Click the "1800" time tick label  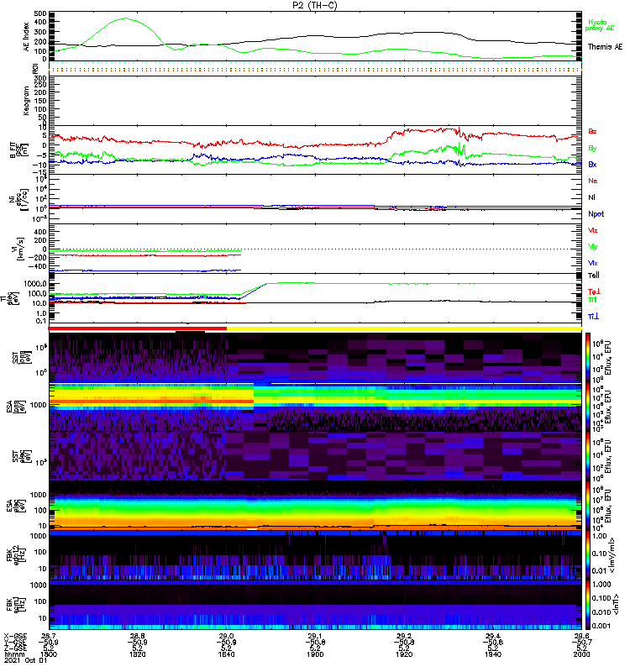tap(49, 654)
